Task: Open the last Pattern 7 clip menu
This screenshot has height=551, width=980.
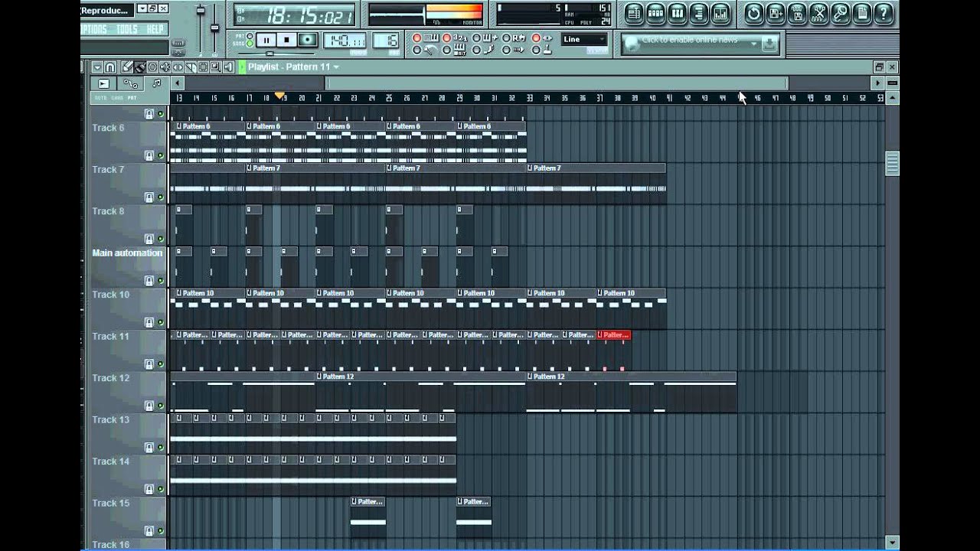Action: tap(531, 168)
